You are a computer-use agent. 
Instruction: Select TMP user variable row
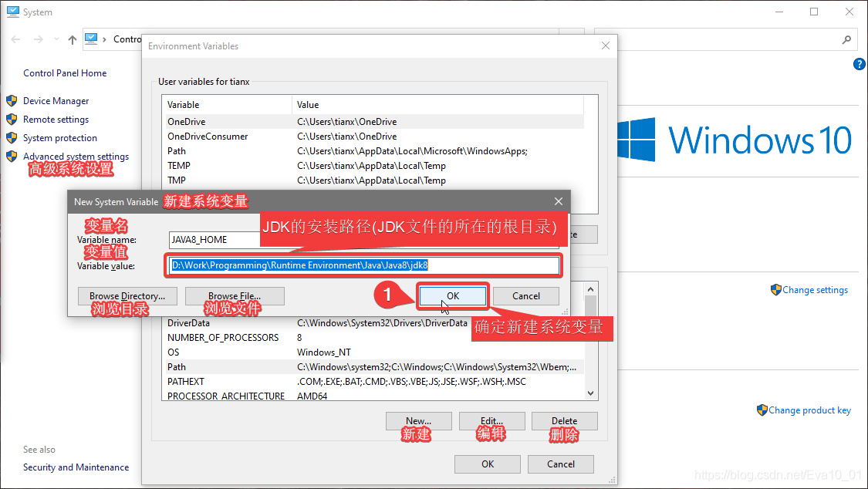point(373,180)
